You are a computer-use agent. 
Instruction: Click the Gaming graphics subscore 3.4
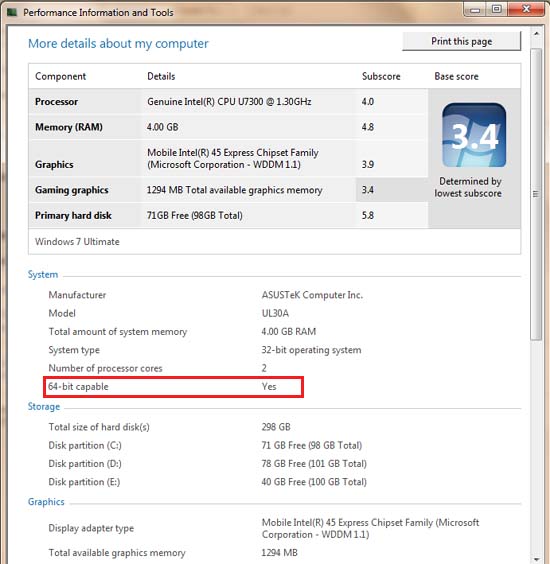coord(368,190)
